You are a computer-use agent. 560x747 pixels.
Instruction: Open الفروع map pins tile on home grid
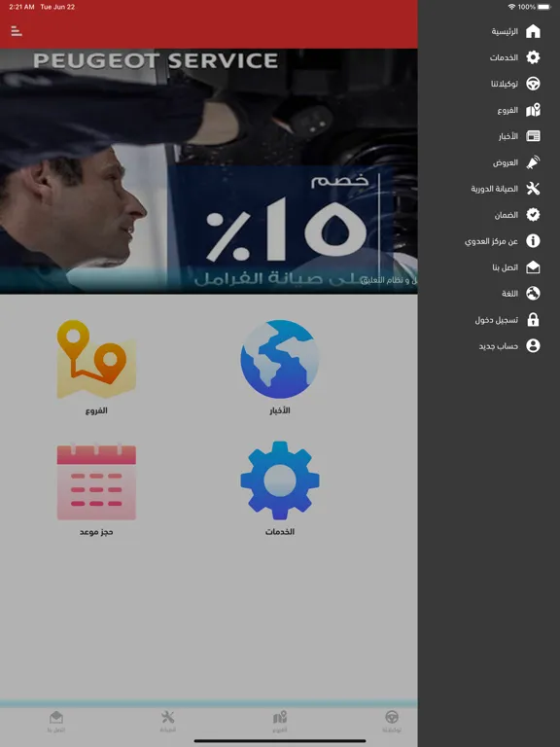click(x=96, y=367)
